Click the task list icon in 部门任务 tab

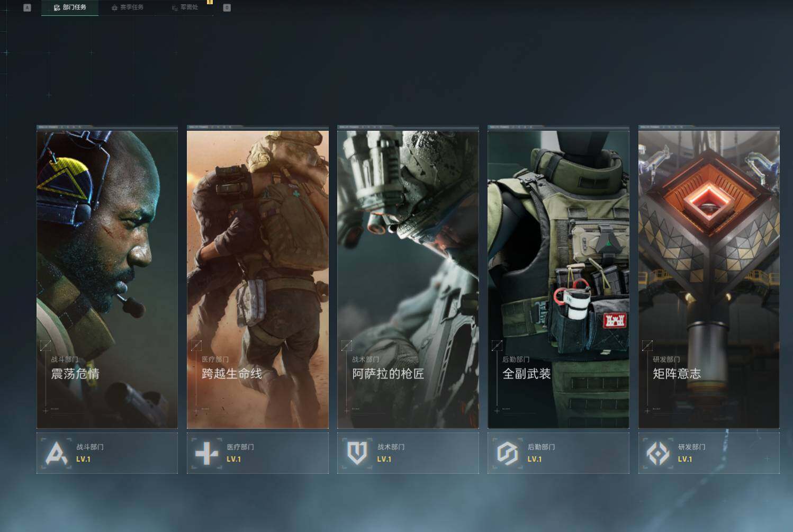(57, 7)
